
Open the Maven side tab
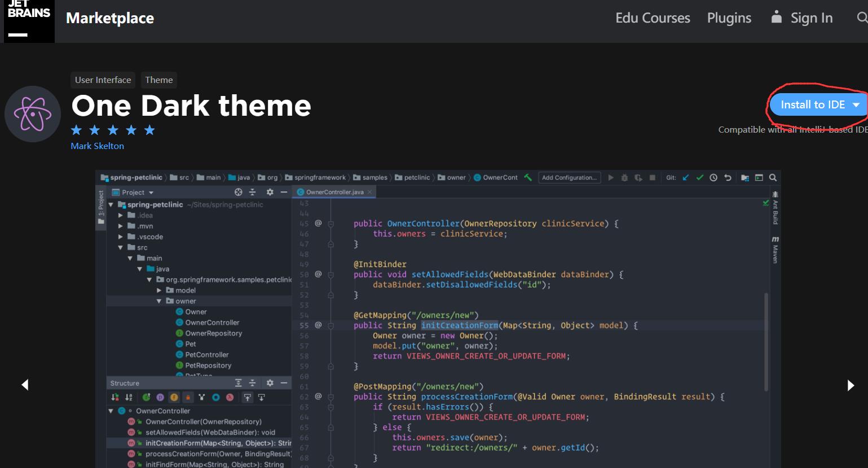(x=776, y=250)
